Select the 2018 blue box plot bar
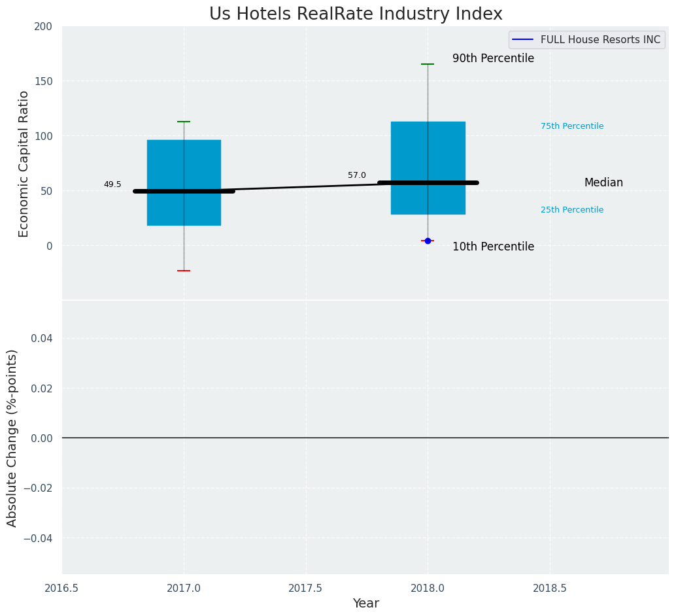This screenshot has width=676, height=616. click(x=428, y=168)
